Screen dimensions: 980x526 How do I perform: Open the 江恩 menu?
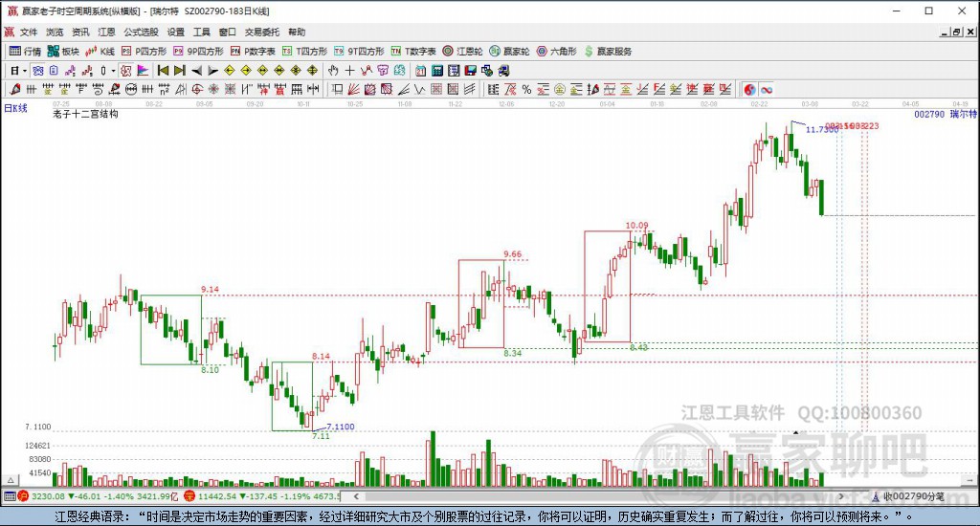pyautogui.click(x=106, y=32)
